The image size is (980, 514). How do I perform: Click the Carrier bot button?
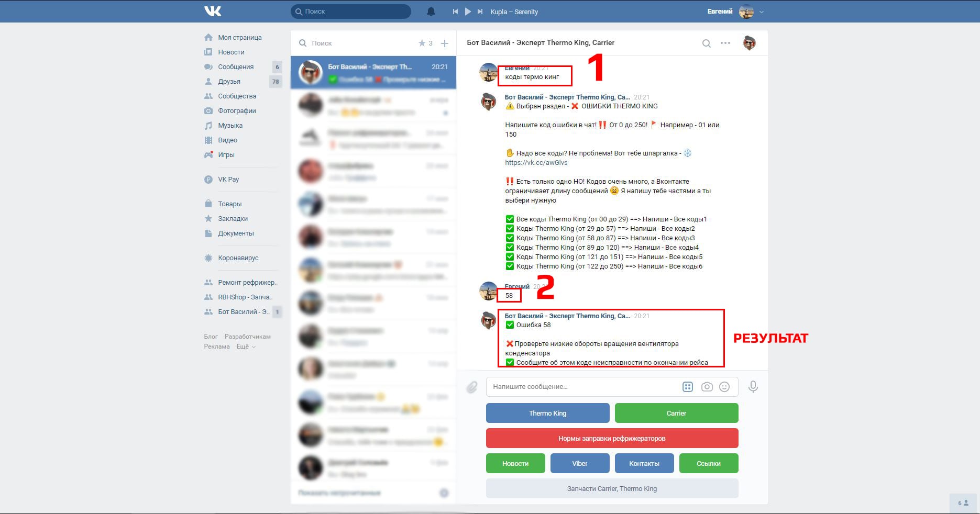(677, 413)
